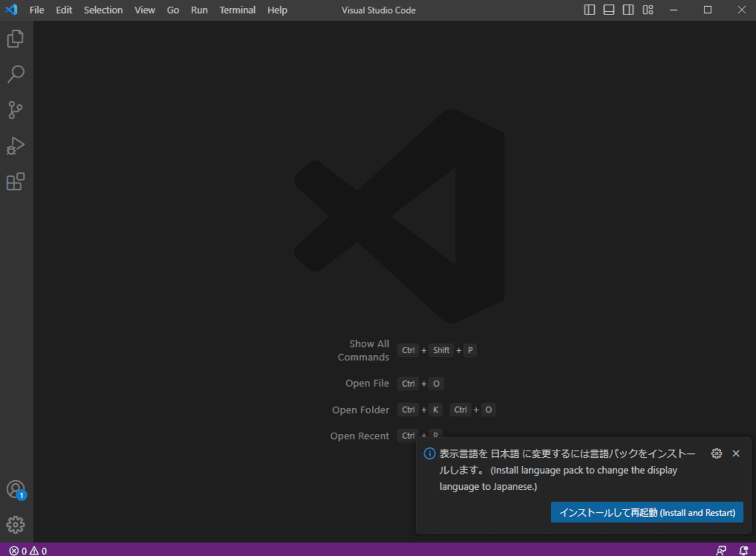Open the Edit menu
The width and height of the screenshot is (756, 556).
(64, 10)
